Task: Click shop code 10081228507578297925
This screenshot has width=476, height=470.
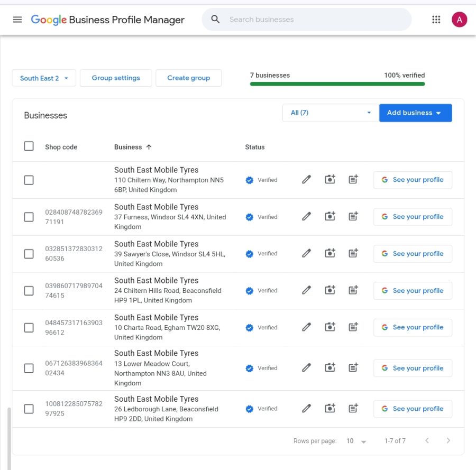Action: [74, 409]
